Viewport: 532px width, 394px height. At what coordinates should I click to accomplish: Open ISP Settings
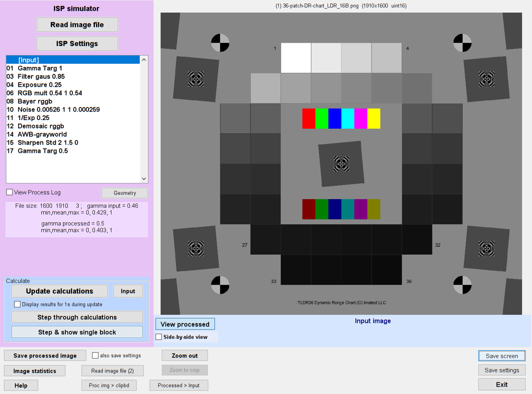pos(77,43)
